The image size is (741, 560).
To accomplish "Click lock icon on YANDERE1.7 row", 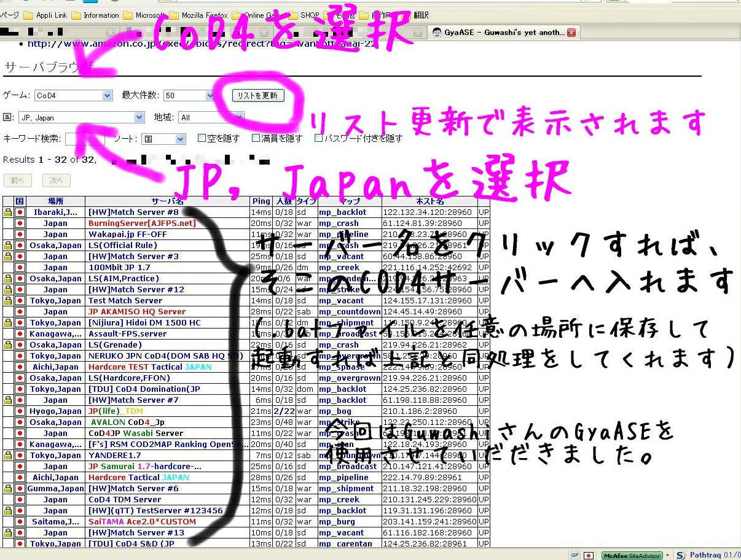I will (x=8, y=456).
